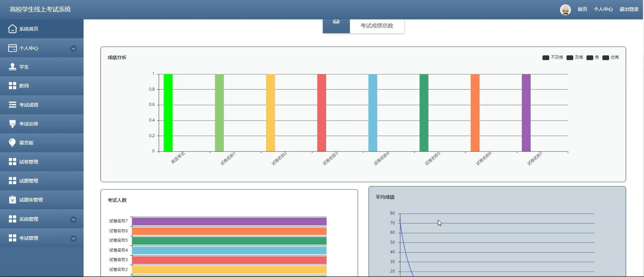
Task: Click the 留言板 bulb icon
Action: coord(12,143)
